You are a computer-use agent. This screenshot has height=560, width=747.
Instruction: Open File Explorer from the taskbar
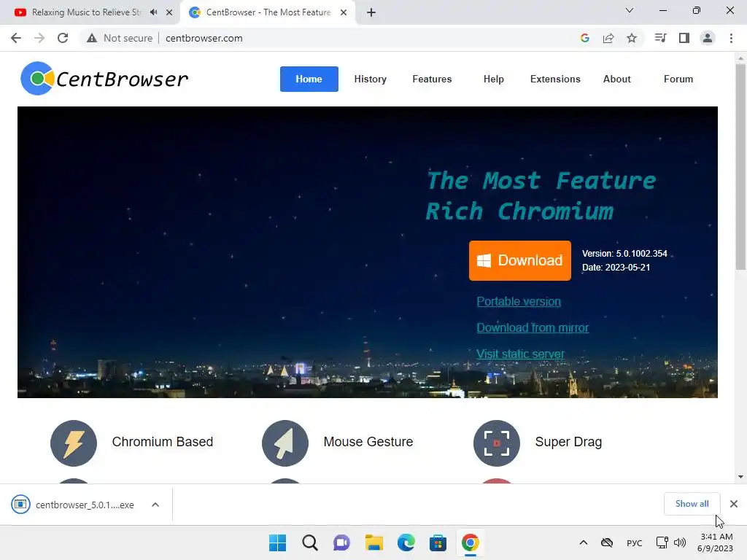[x=374, y=542]
